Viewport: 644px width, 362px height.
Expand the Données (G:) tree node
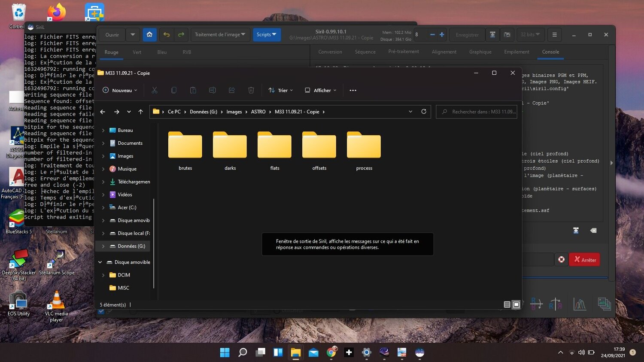click(103, 246)
